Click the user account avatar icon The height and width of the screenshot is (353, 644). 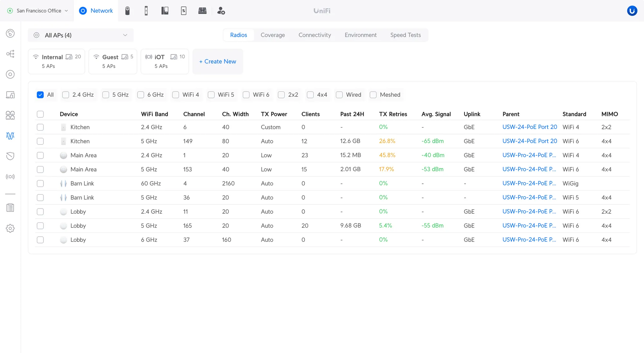click(x=632, y=11)
